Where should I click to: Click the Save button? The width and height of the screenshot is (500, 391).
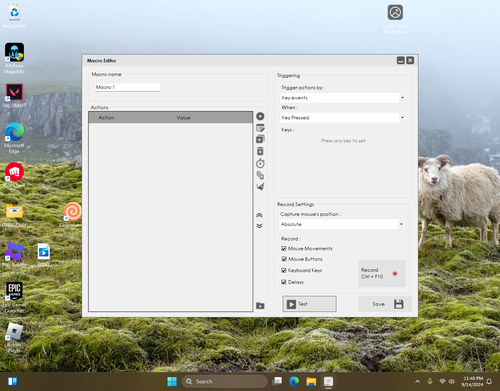[385, 304]
